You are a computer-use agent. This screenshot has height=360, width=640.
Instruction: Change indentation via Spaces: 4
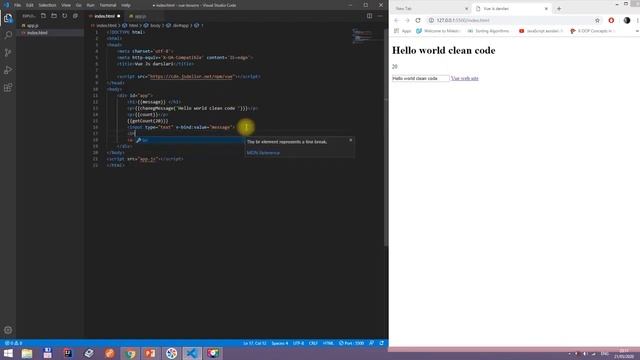pos(280,343)
